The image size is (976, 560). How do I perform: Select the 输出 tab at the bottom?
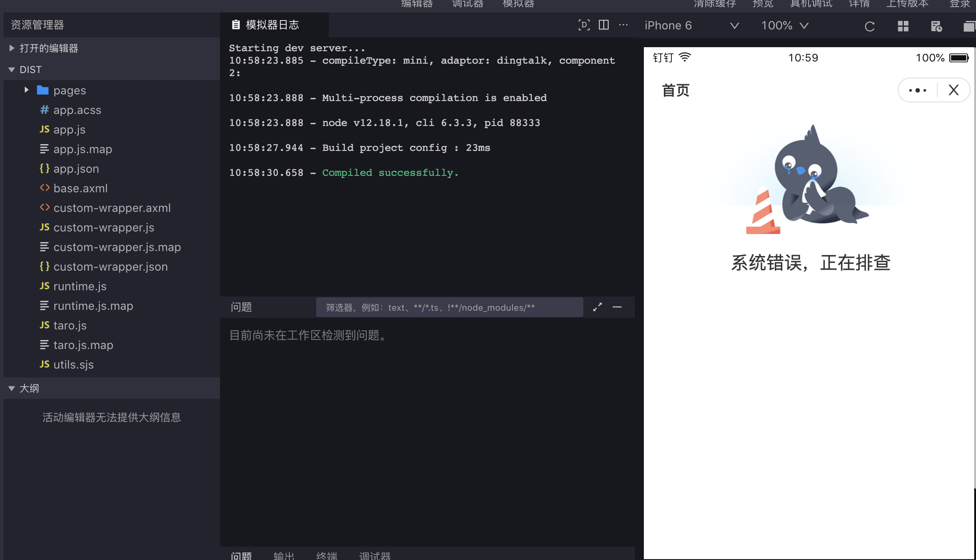(x=284, y=555)
